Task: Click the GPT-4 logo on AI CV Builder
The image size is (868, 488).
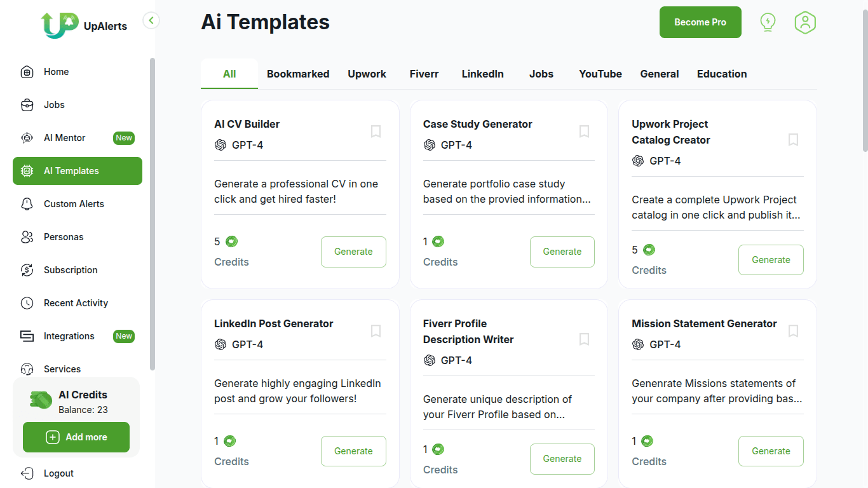Action: 220,145
